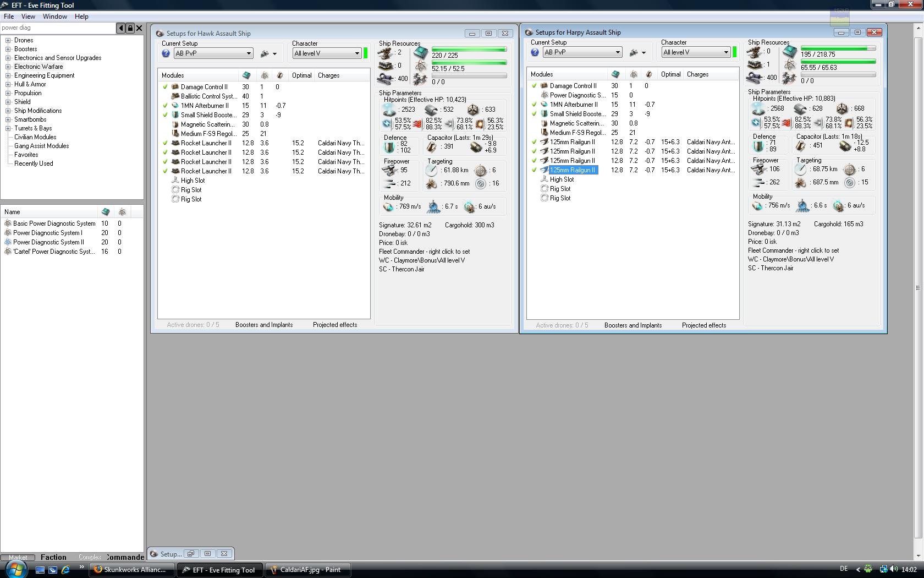Click the green status swatch beside Hawk Character
This screenshot has width=924, height=578.
coord(366,53)
